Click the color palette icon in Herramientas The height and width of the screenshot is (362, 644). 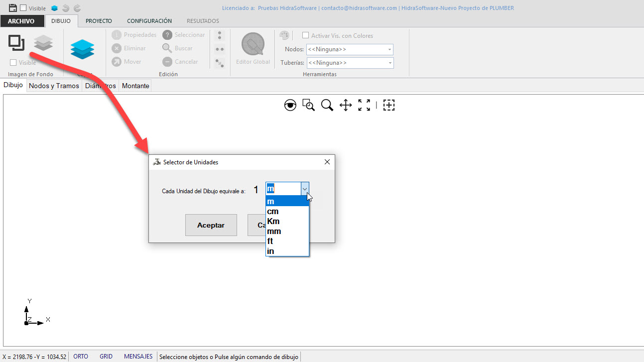coord(284,35)
